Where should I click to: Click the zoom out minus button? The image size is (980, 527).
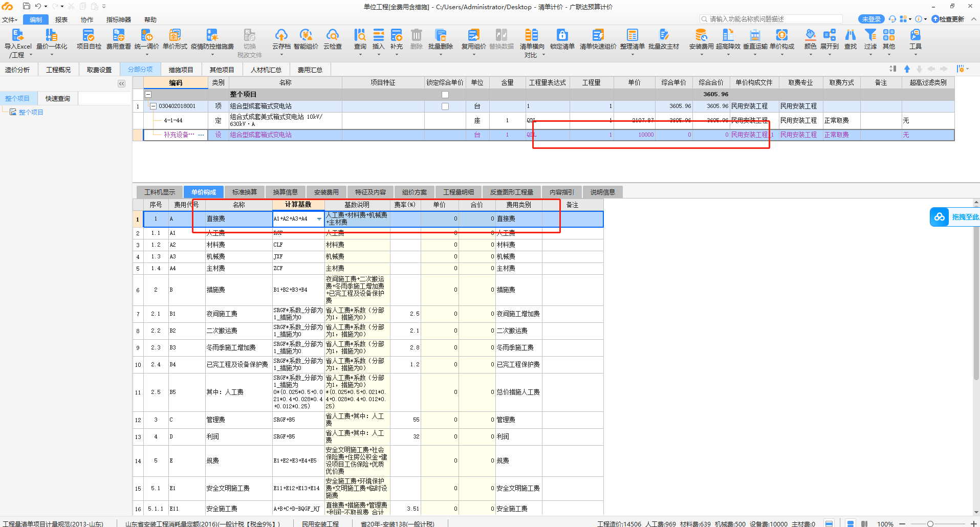[902, 523]
